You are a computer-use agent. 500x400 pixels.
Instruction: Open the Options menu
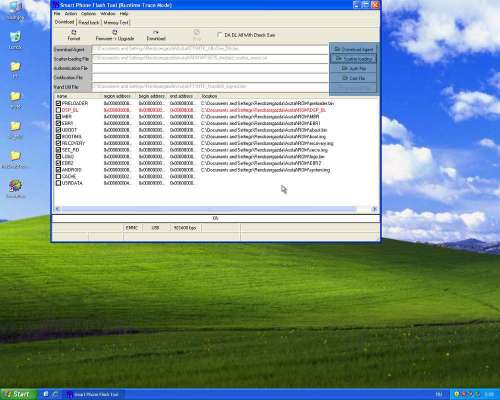coord(89,14)
